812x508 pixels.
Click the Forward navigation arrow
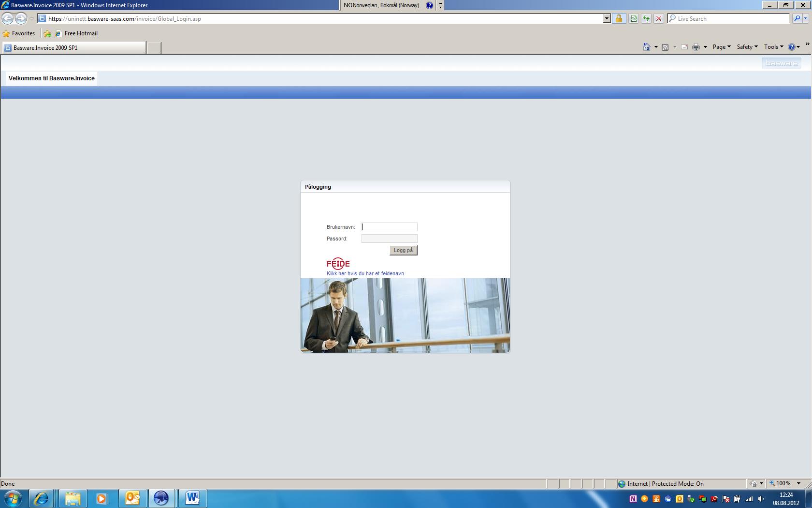21,19
